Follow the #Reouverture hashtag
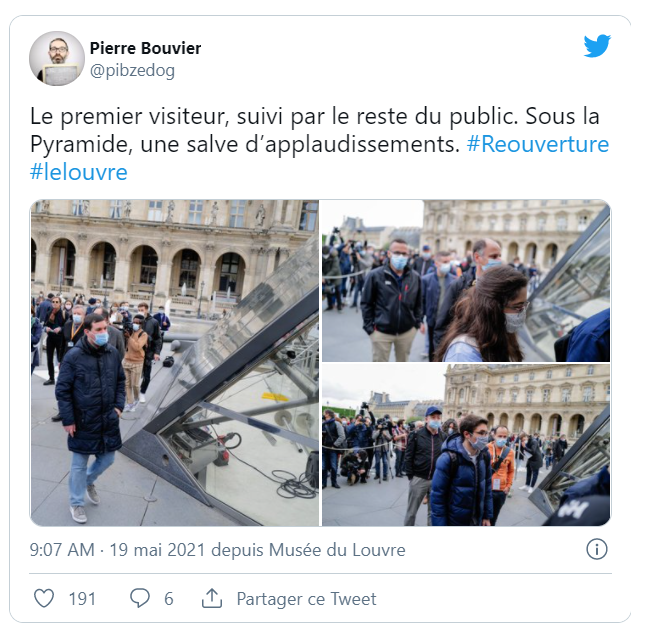 [538, 144]
